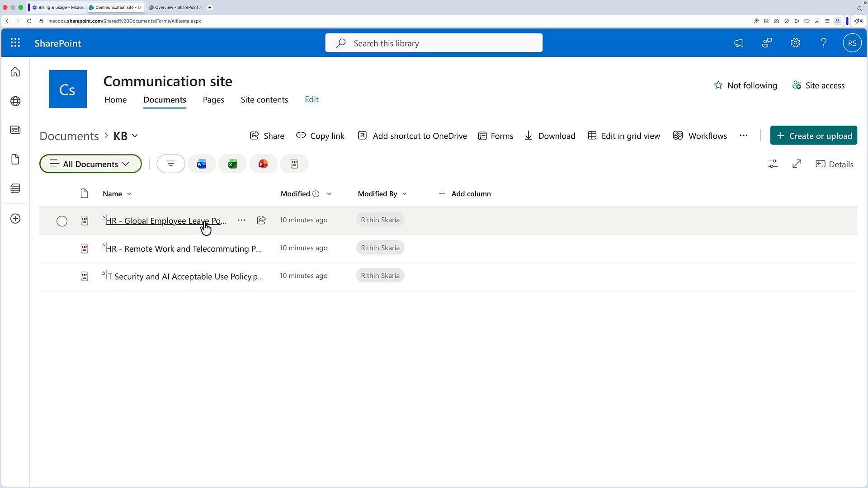Open the Modified By column dropdown
Image resolution: width=868 pixels, height=488 pixels.
click(x=404, y=194)
